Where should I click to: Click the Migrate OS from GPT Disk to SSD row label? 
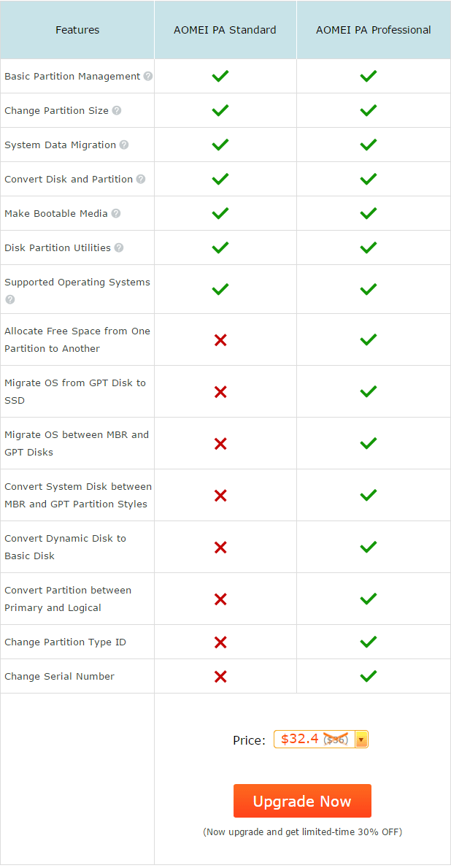pyautogui.click(x=75, y=391)
